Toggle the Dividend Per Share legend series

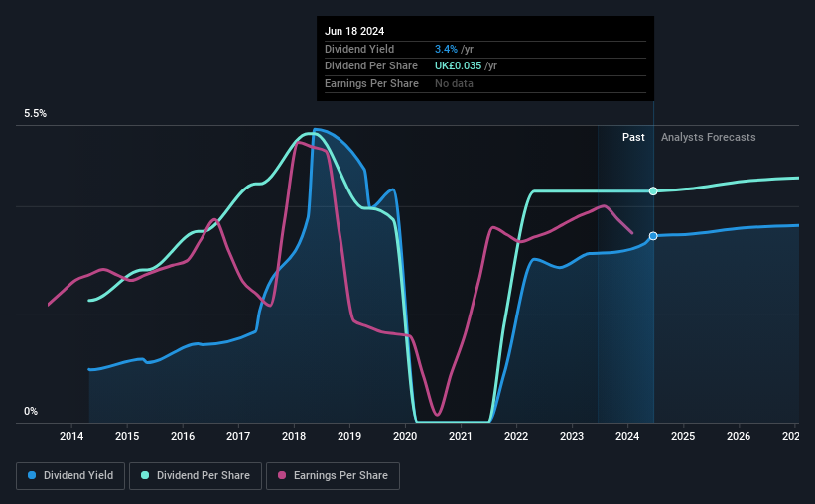[x=196, y=476]
